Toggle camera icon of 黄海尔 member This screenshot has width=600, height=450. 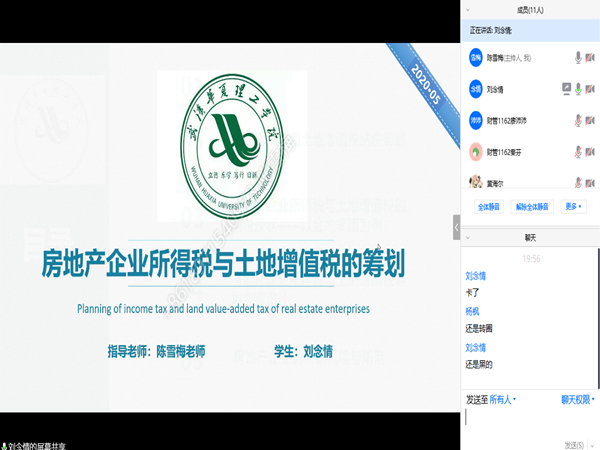tap(590, 183)
